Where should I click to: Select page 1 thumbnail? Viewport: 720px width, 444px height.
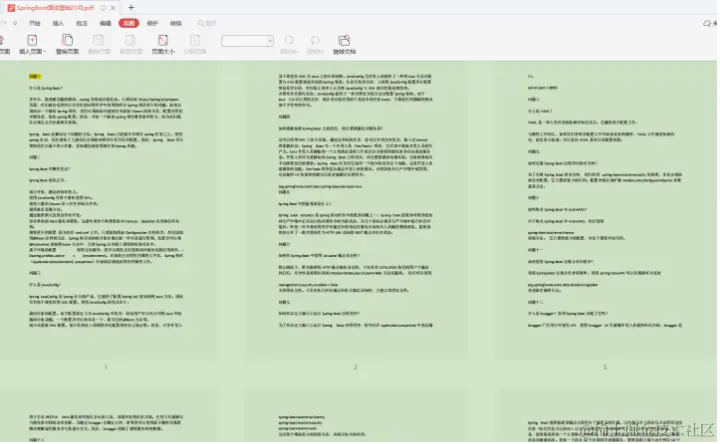click(x=106, y=210)
